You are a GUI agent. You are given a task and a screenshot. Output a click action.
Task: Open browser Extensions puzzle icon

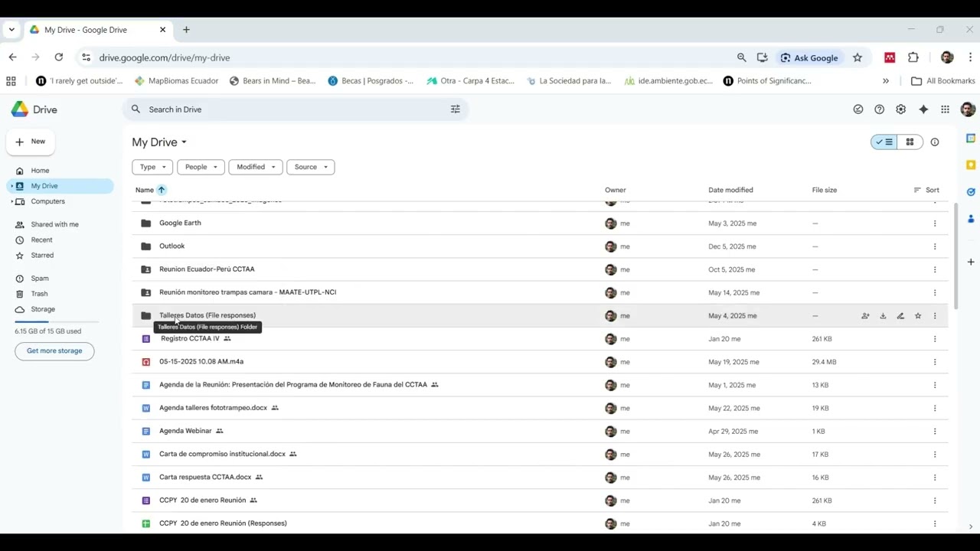point(913,57)
